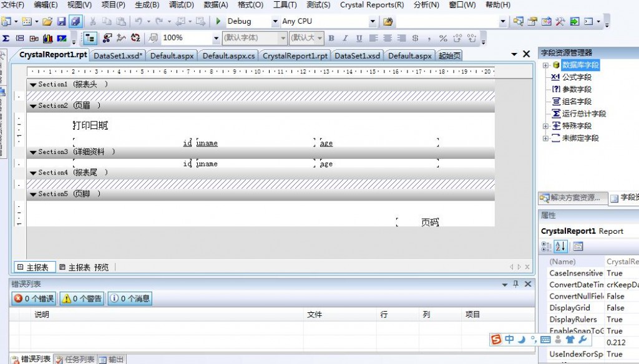639x364 pixels.
Task: Open the Properties Window toolbar icon
Action: click(x=532, y=21)
